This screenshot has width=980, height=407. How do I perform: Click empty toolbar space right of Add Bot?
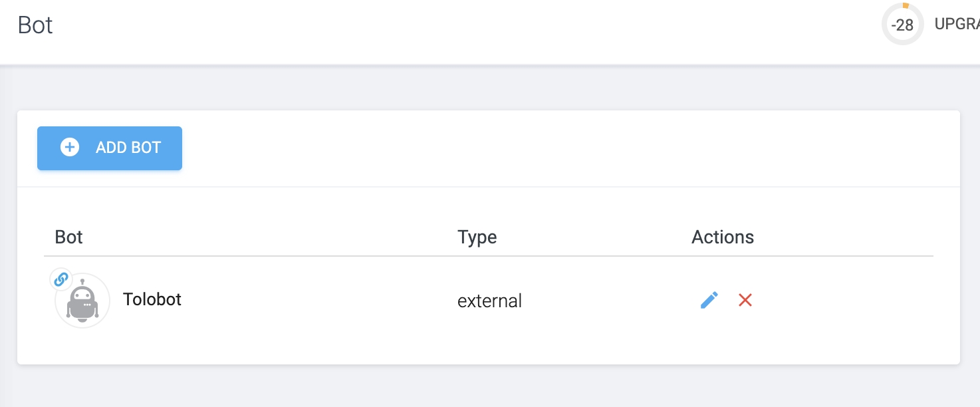click(532, 148)
